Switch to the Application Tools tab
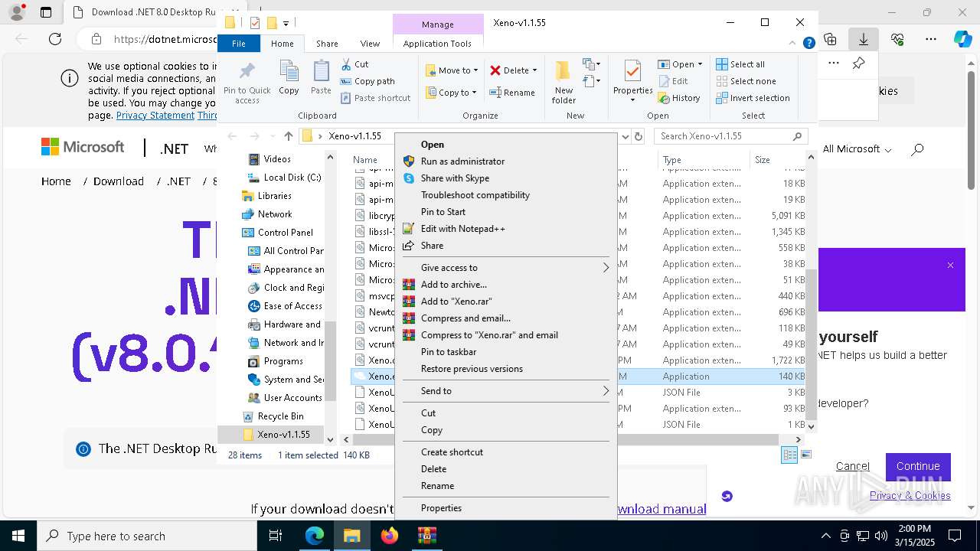 click(x=437, y=44)
